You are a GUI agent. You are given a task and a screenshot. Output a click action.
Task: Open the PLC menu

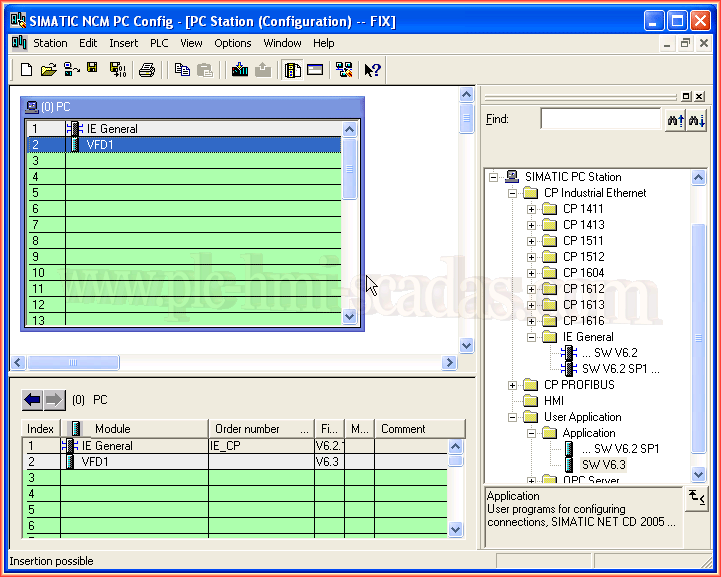[x=159, y=43]
